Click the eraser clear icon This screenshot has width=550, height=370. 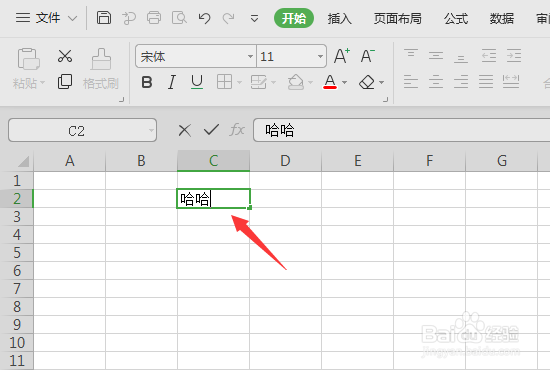[x=367, y=82]
